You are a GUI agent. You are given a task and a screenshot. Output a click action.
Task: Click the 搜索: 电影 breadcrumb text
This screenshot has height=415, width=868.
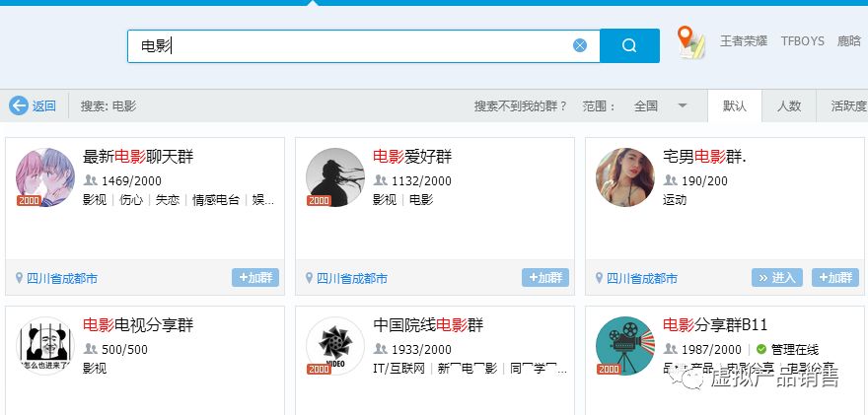point(108,105)
